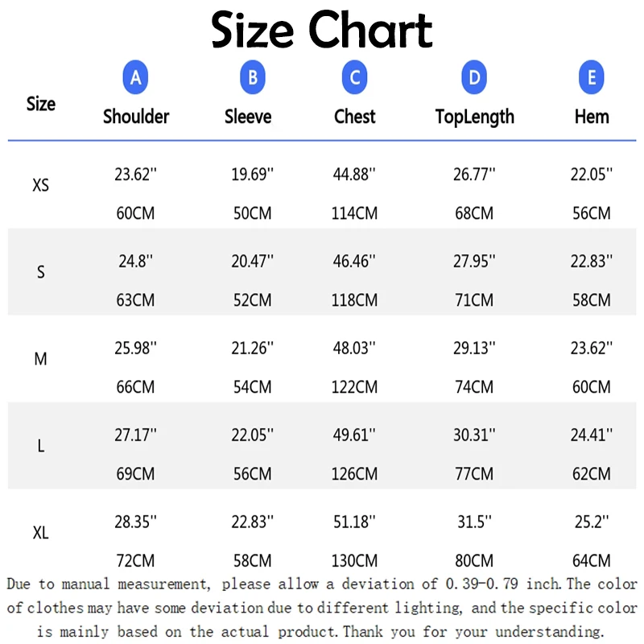Choose the XL size row label
The image size is (644, 644).
coord(41,533)
